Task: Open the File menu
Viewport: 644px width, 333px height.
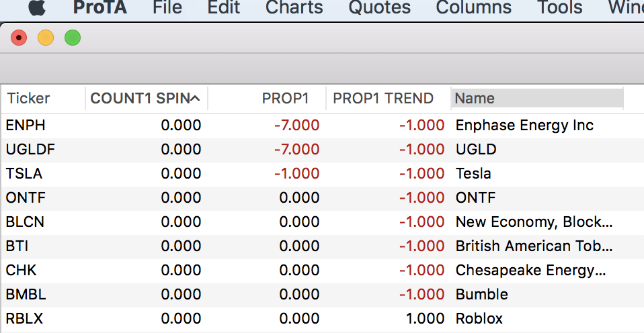Action: [167, 7]
